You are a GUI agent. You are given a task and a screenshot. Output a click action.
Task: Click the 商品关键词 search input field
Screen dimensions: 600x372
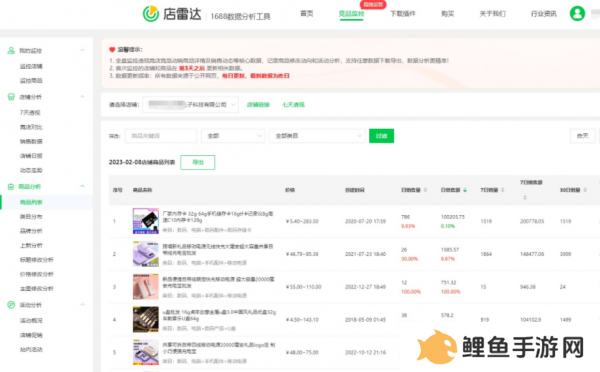pyautogui.click(x=161, y=136)
